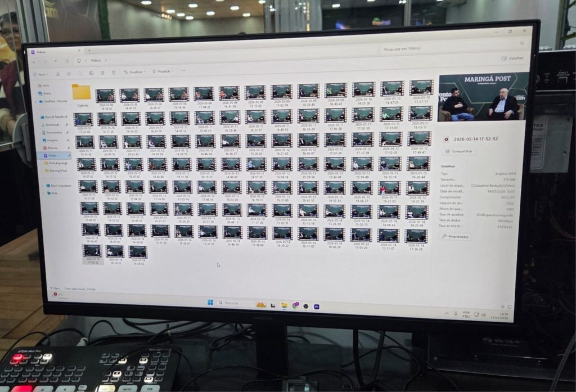Open OBS Studio from the taskbar
This screenshot has width=576, height=392.
coord(305,306)
